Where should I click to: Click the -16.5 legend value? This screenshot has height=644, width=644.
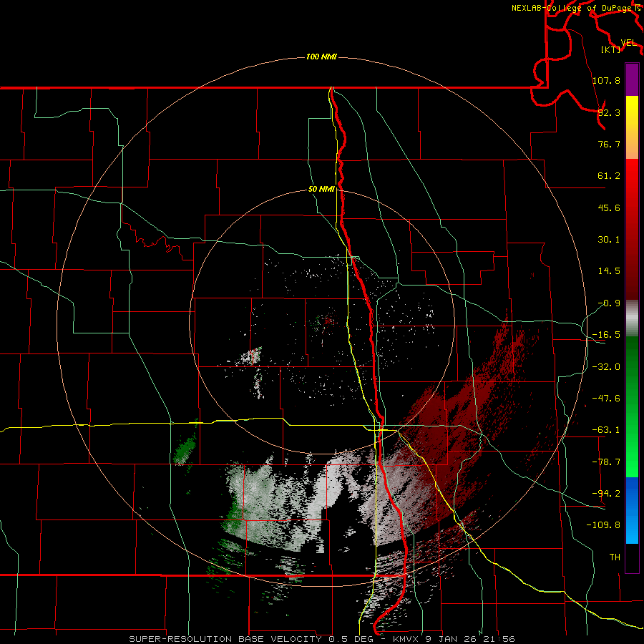(x=606, y=335)
